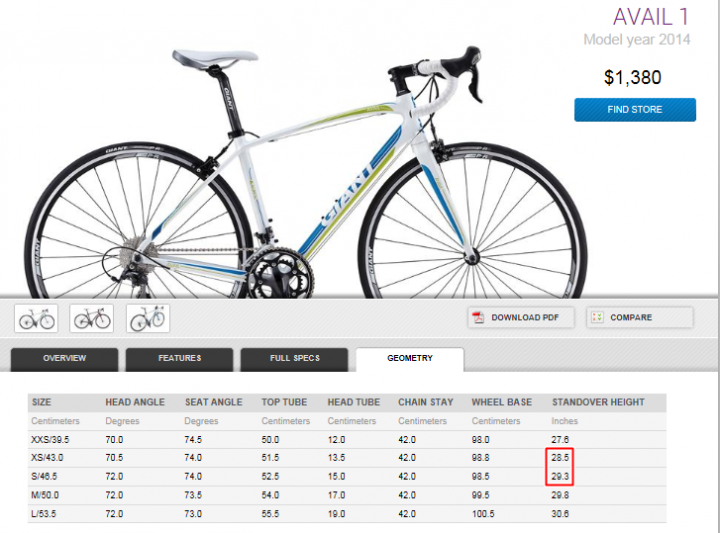Click the PDF icon beside Download PDF
The image size is (720, 533).
(x=479, y=318)
